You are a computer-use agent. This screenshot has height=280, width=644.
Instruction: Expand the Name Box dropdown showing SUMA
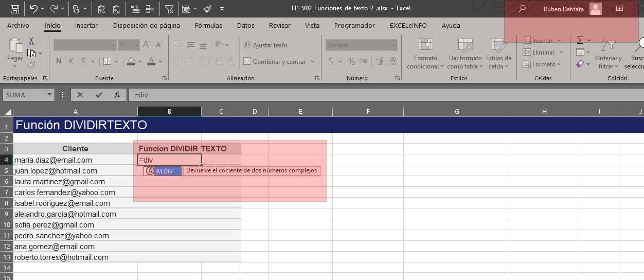click(x=50, y=95)
